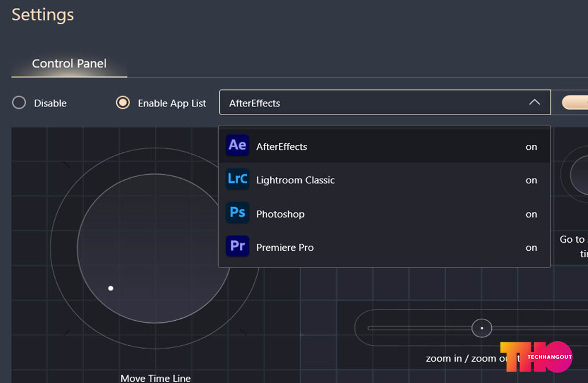
Task: Click the Premiere Pro Pr icon
Action: pos(238,246)
